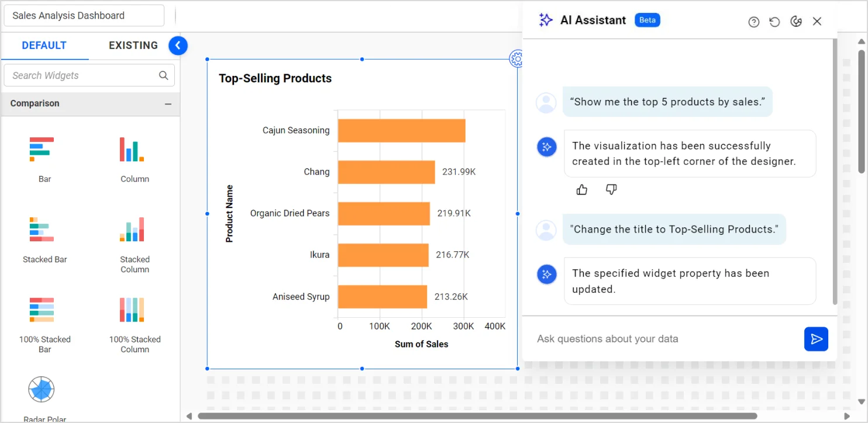Click the Search Widgets field
Screen dimensions: 868x423
pos(82,75)
